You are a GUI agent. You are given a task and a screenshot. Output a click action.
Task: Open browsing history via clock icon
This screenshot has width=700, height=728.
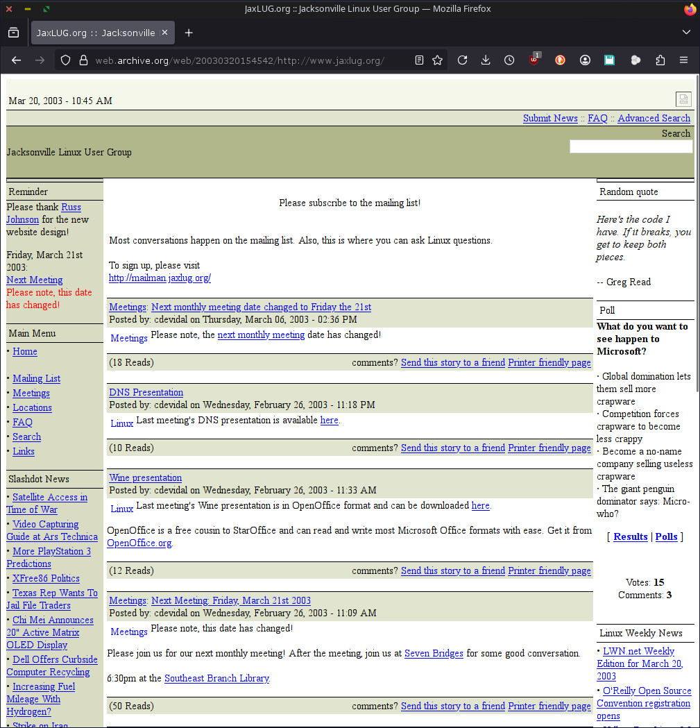(x=509, y=60)
